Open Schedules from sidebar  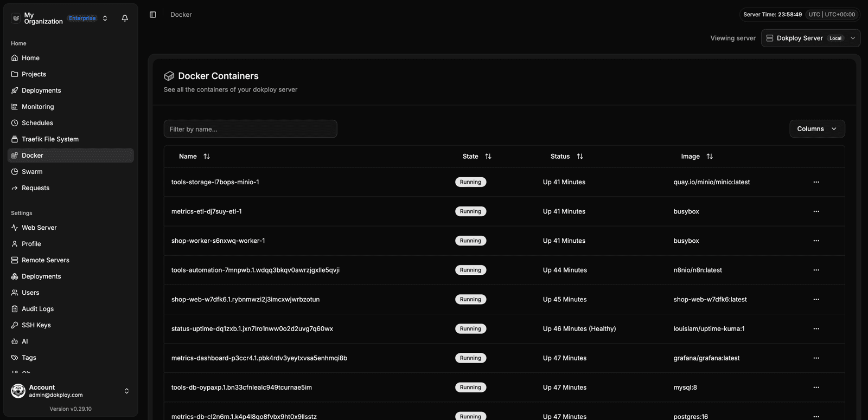coord(71,123)
